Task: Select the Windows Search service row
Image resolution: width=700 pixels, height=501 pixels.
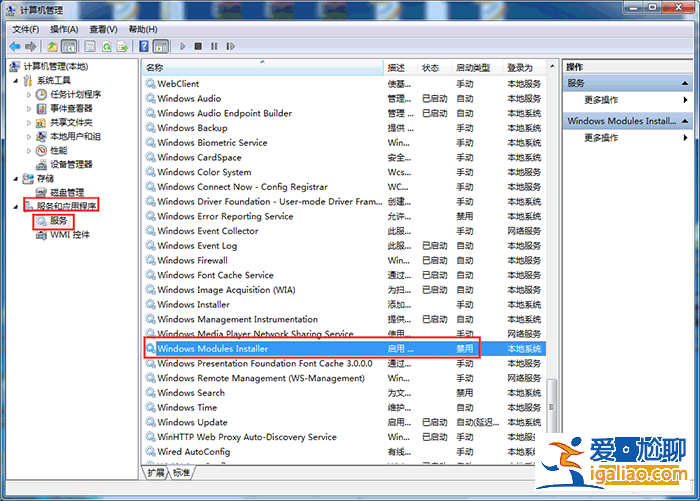Action: point(345,392)
